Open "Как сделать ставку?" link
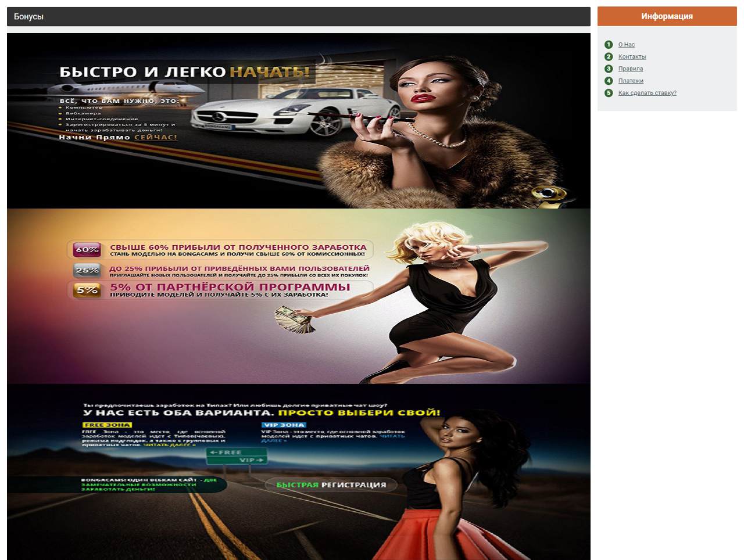 click(647, 93)
